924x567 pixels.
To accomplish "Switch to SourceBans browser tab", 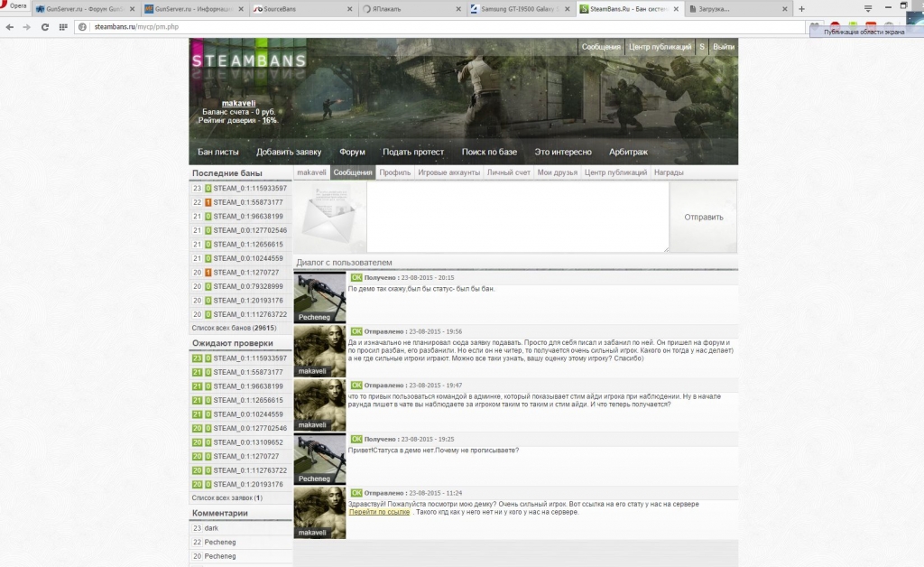I will tap(303, 9).
